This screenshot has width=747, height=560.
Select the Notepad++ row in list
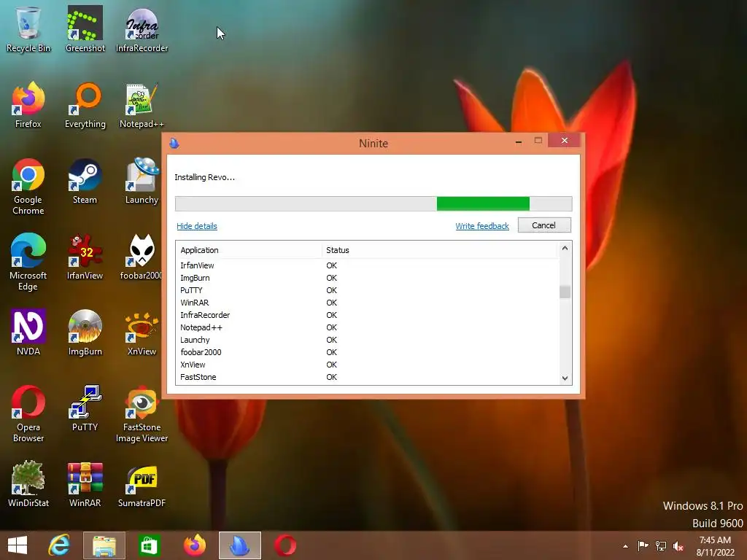coord(367,327)
